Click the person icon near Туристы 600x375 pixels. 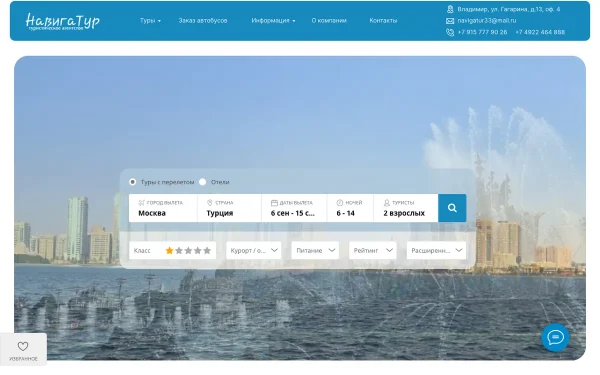click(386, 203)
